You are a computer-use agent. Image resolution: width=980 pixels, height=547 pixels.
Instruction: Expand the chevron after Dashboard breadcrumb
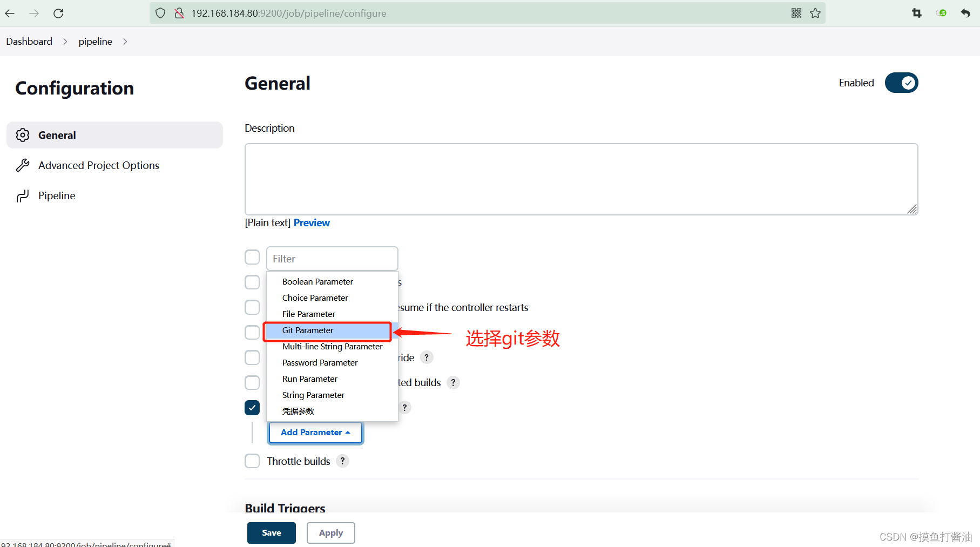coord(65,42)
